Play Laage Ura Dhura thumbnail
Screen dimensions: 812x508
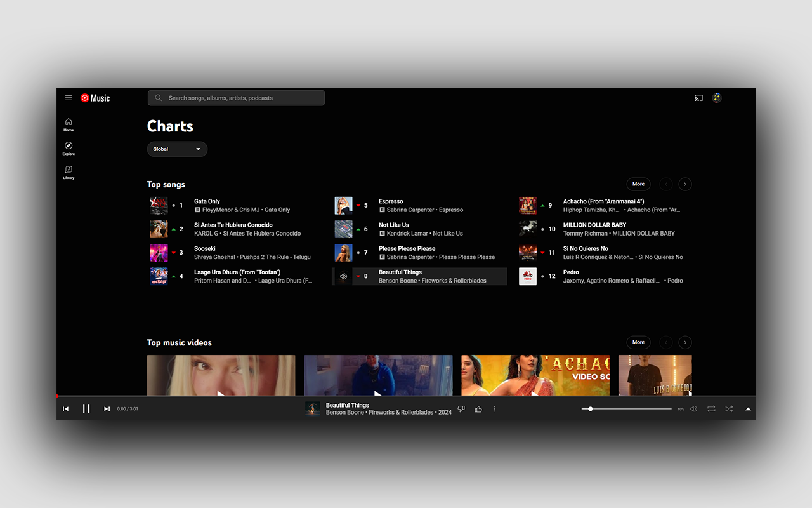pos(159,276)
